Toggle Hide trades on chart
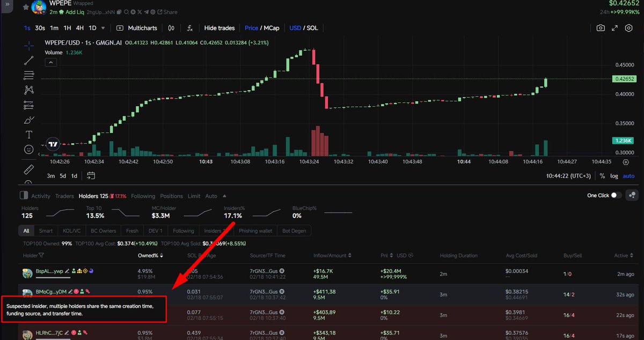 tap(219, 28)
